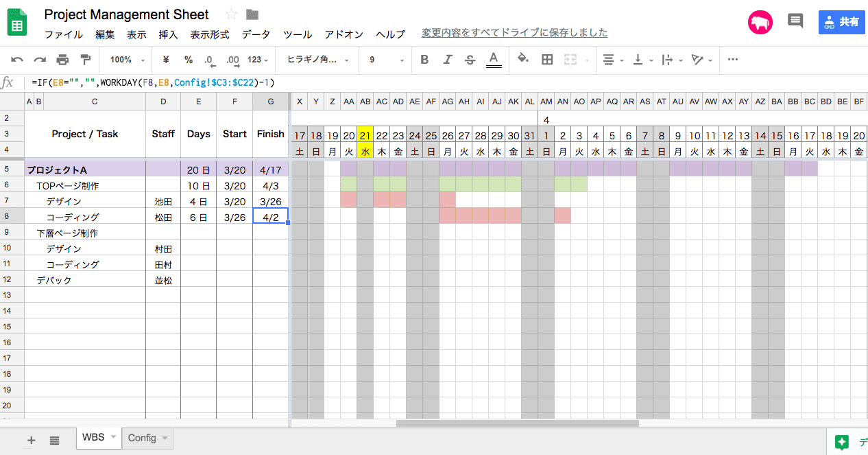Toggle strikethrough formatting

click(470, 60)
